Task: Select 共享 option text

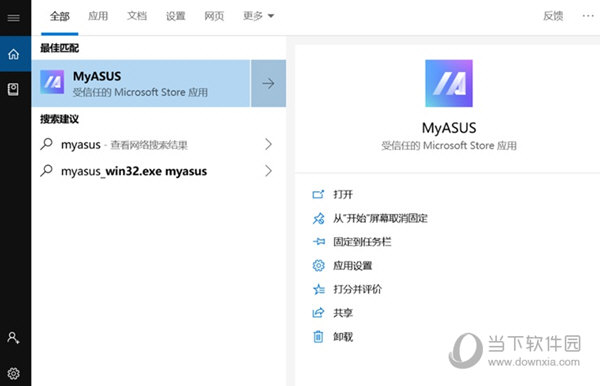Action: (343, 313)
